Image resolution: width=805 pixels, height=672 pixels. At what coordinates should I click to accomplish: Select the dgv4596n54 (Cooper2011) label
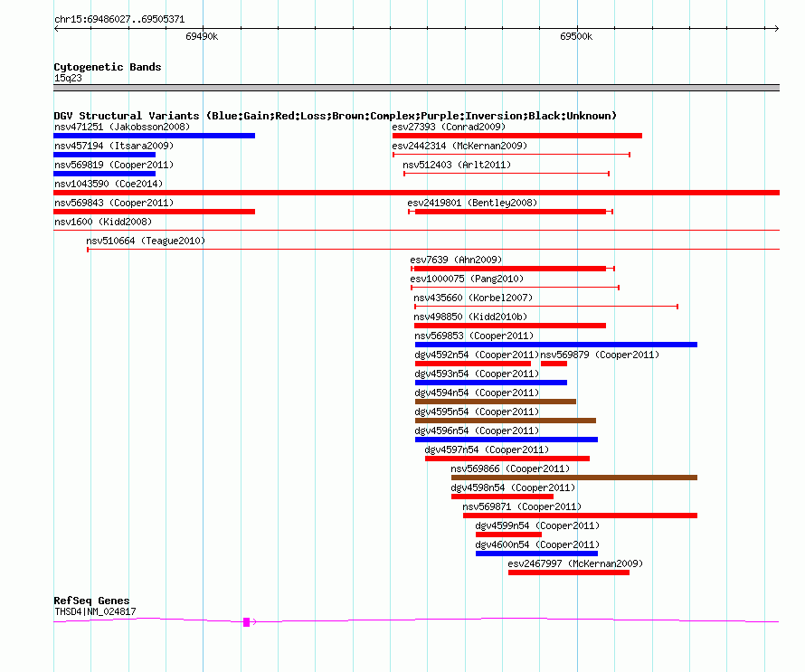[x=477, y=431]
